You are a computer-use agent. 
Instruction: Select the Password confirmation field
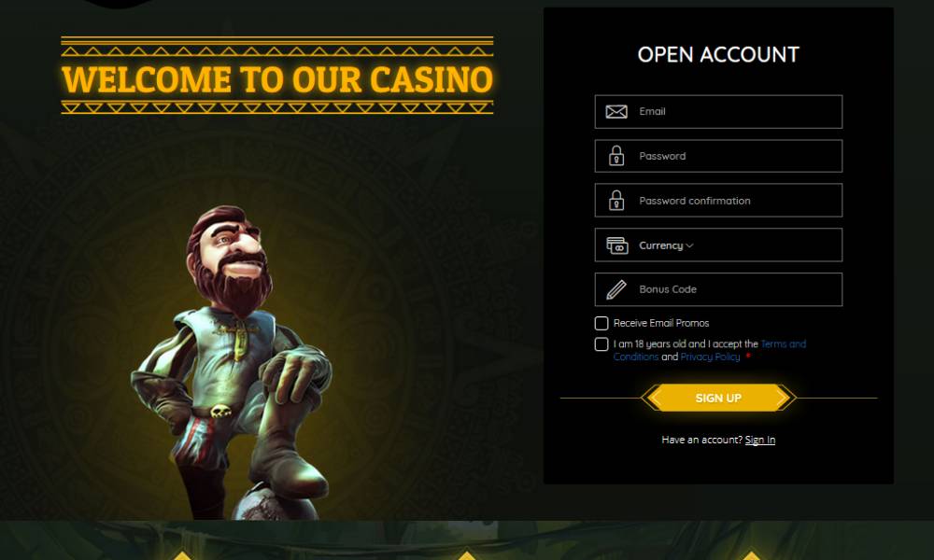pyautogui.click(x=718, y=201)
